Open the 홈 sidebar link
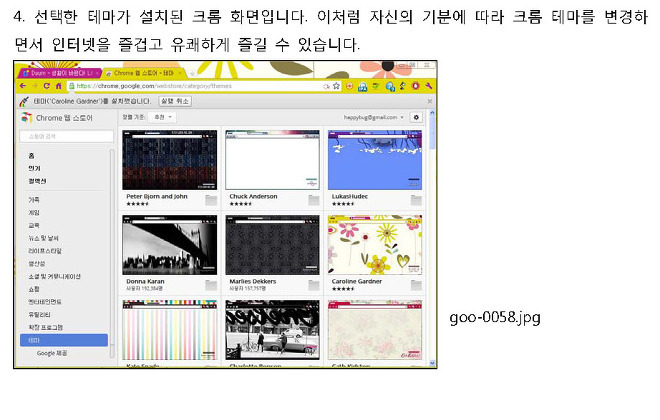This screenshot has height=420, width=660. pyautogui.click(x=31, y=156)
